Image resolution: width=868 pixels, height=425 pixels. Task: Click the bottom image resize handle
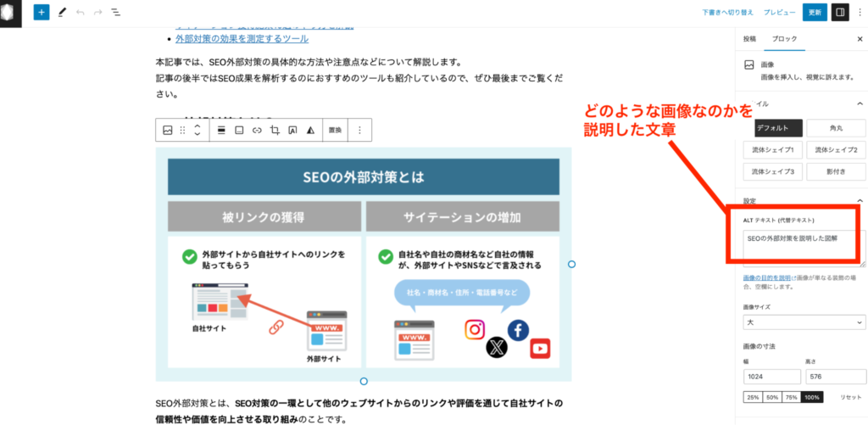[364, 381]
